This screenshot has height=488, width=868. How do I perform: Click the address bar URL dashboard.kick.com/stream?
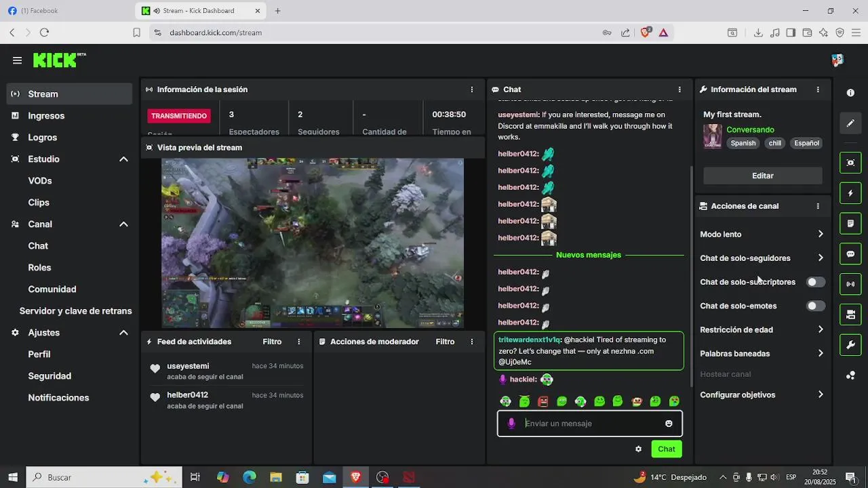pos(216,33)
